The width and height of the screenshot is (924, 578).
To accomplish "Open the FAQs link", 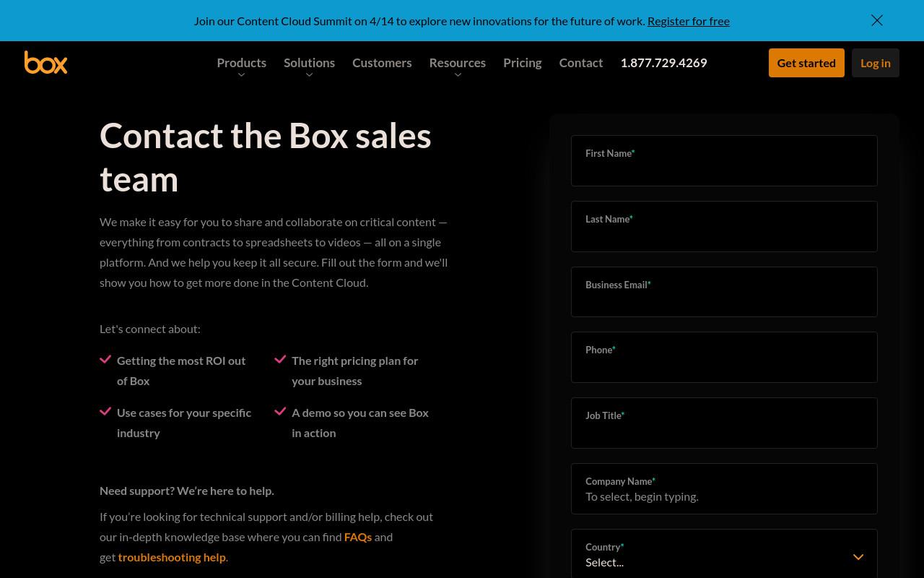I will pyautogui.click(x=358, y=537).
